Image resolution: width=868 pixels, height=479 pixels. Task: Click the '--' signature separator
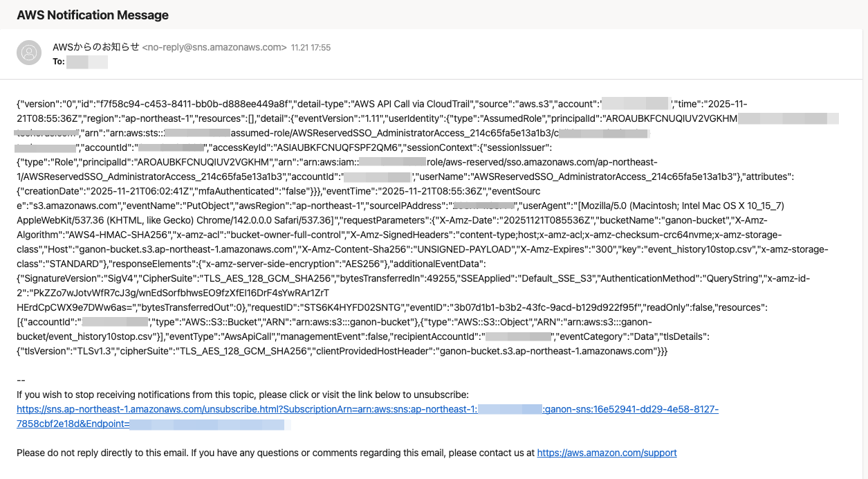[x=21, y=380]
